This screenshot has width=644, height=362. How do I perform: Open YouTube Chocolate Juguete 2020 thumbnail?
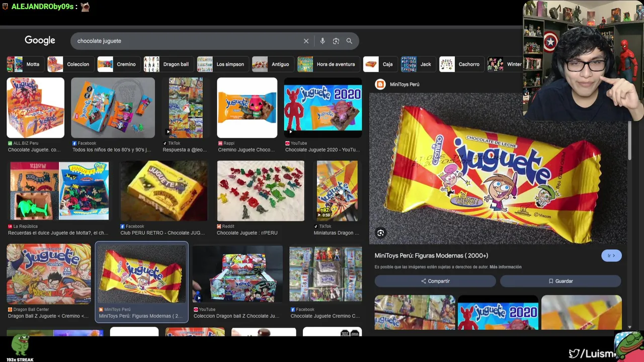(x=323, y=108)
